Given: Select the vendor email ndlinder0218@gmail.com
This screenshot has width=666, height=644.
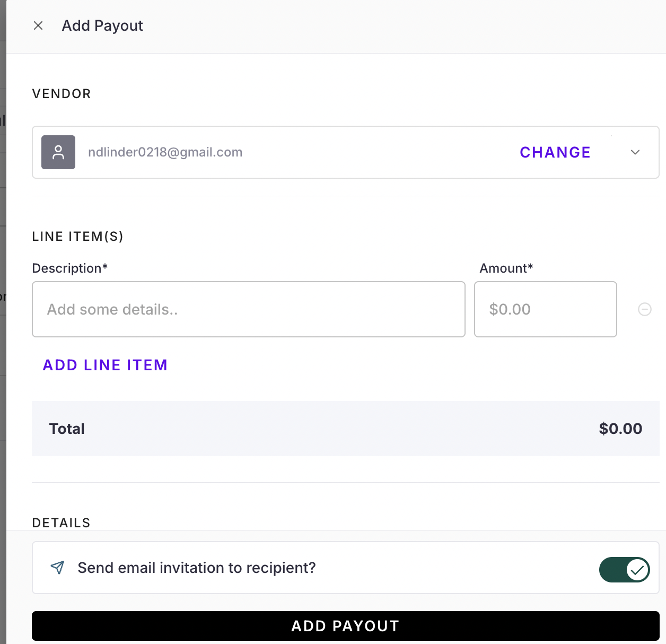Looking at the screenshot, I should tap(165, 152).
